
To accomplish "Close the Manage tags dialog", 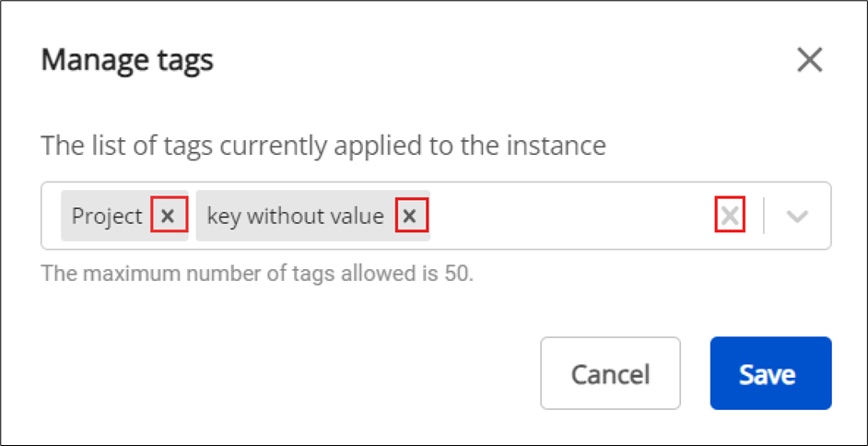I will click(x=809, y=61).
